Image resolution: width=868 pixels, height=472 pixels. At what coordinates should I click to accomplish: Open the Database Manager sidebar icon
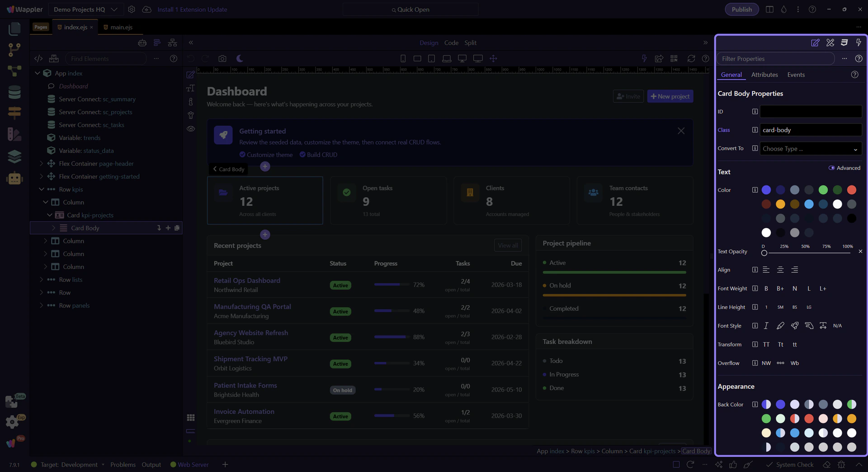click(x=14, y=92)
